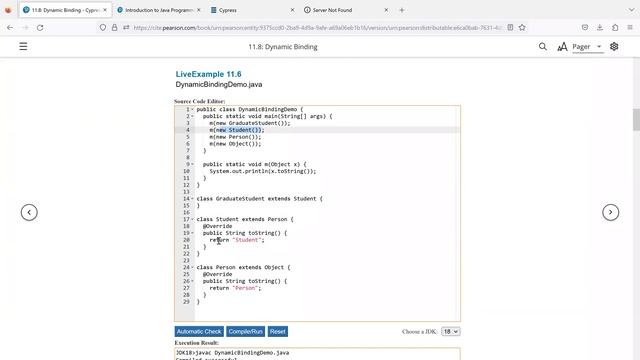Click the Reset button
Viewport: 640px width, 360px height.
(x=278, y=331)
